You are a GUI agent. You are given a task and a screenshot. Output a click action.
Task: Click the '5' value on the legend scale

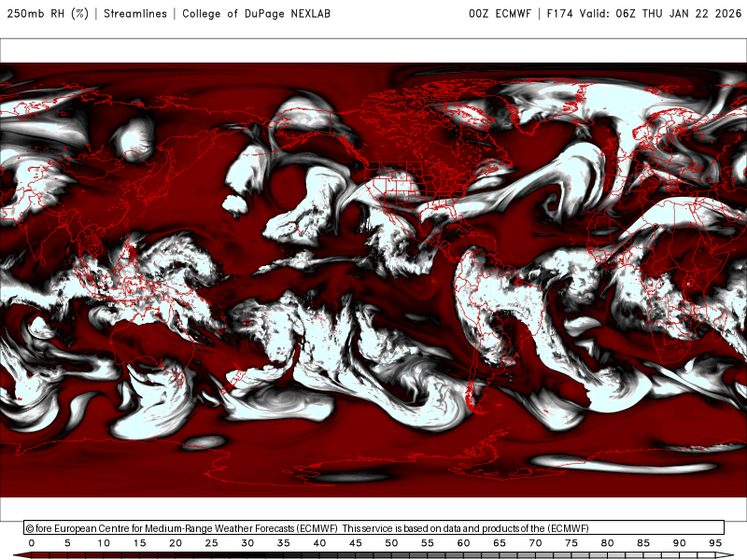(x=67, y=543)
